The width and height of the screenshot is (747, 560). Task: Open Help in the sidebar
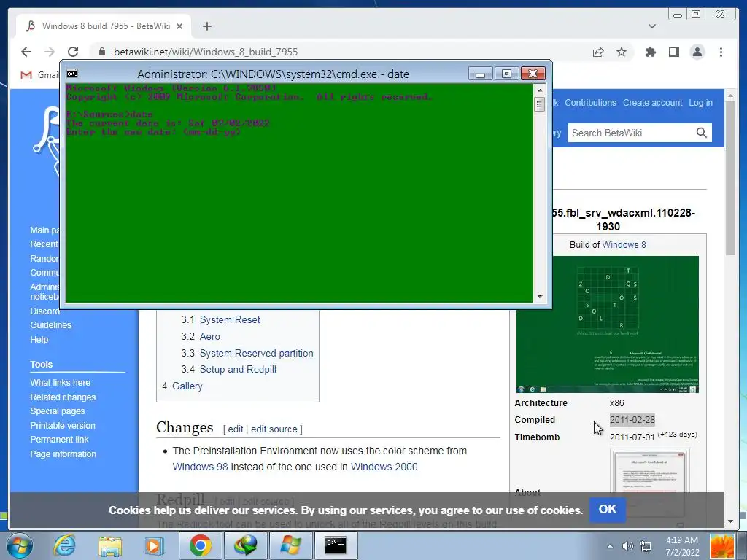[39, 340]
